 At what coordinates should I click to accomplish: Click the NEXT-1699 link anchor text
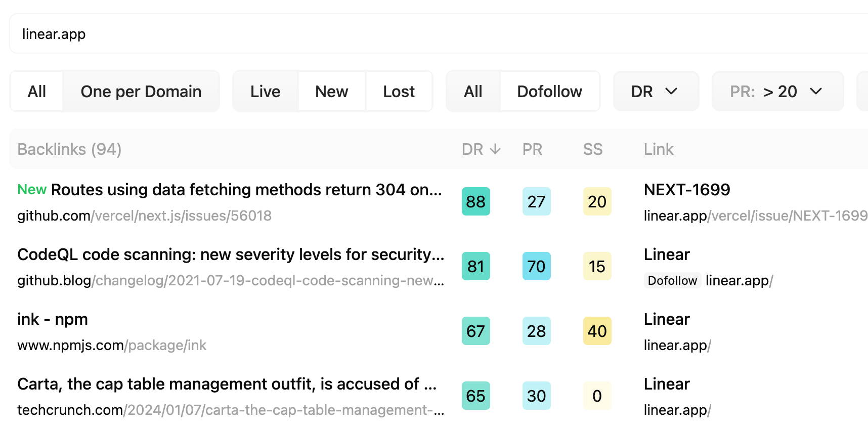click(x=686, y=190)
